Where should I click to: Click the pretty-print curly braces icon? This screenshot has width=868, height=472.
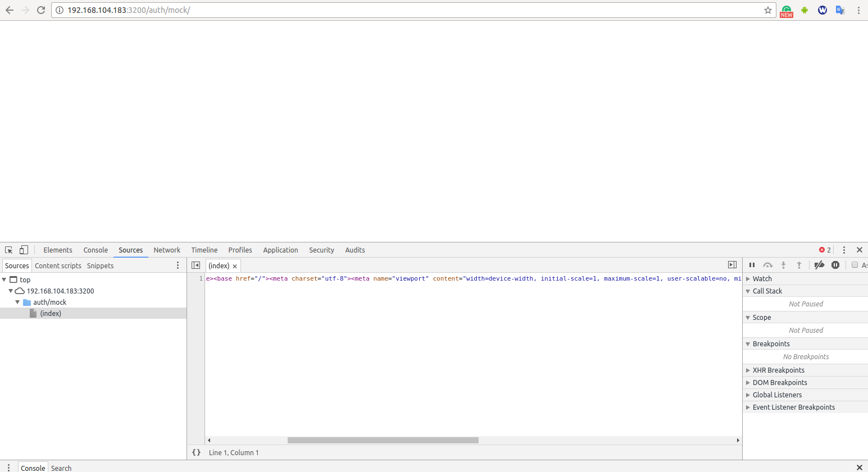point(196,452)
